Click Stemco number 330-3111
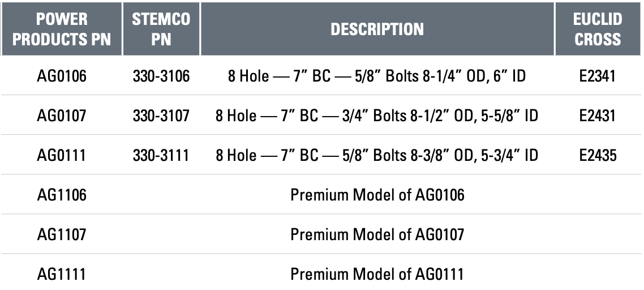The height and width of the screenshot is (290, 644). click(x=161, y=156)
